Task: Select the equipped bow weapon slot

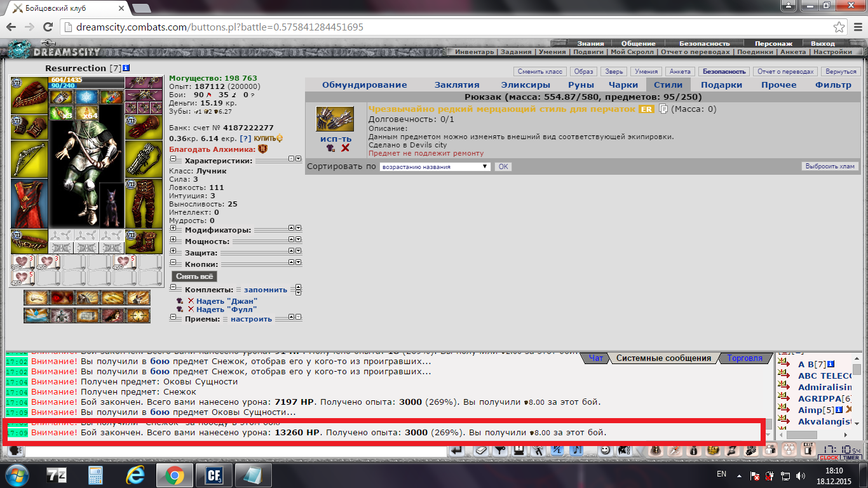Action: coord(29,158)
